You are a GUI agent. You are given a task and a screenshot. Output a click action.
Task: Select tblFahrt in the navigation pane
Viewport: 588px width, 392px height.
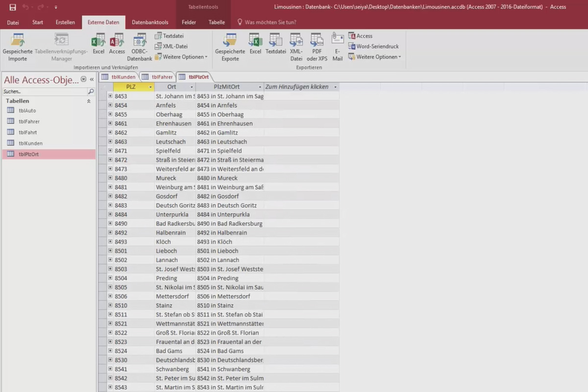28,132
